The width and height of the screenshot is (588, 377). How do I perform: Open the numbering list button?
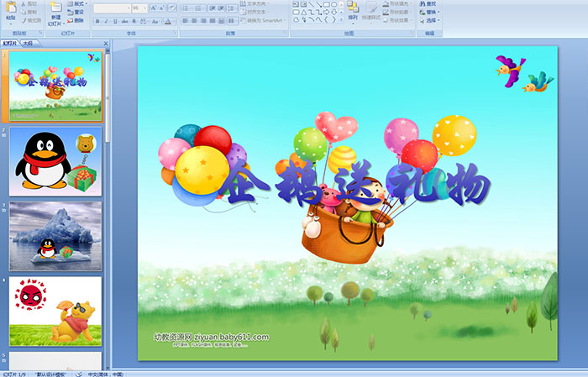point(199,8)
